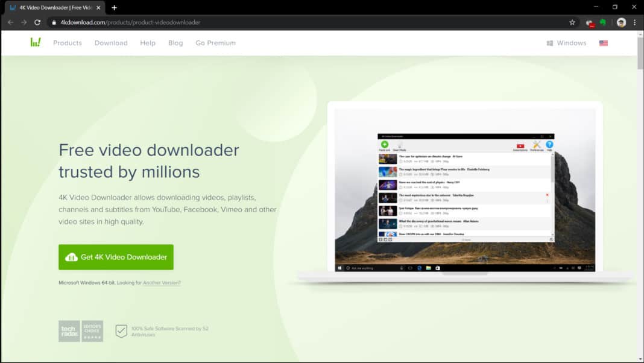644x363 pixels.
Task: Reload the current page
Action: coord(37,22)
